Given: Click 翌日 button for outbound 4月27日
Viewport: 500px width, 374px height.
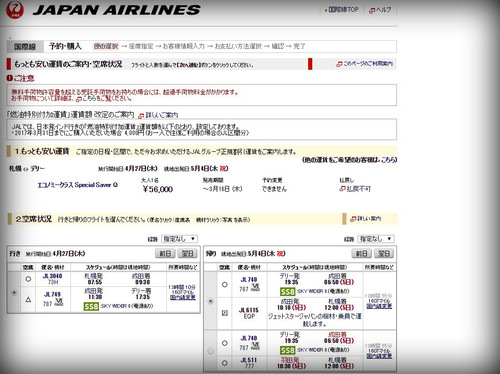Looking at the screenshot, I should point(187,253).
